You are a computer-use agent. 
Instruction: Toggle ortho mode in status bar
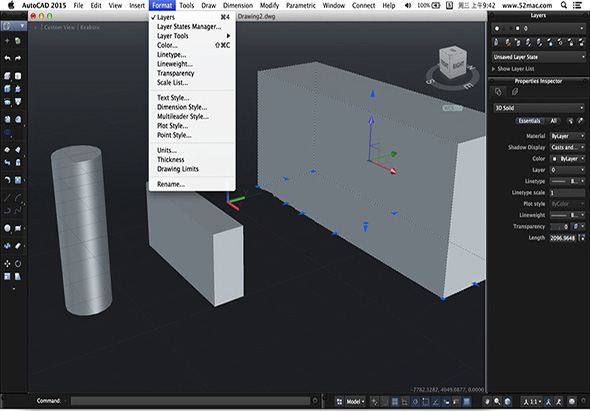coord(404,401)
